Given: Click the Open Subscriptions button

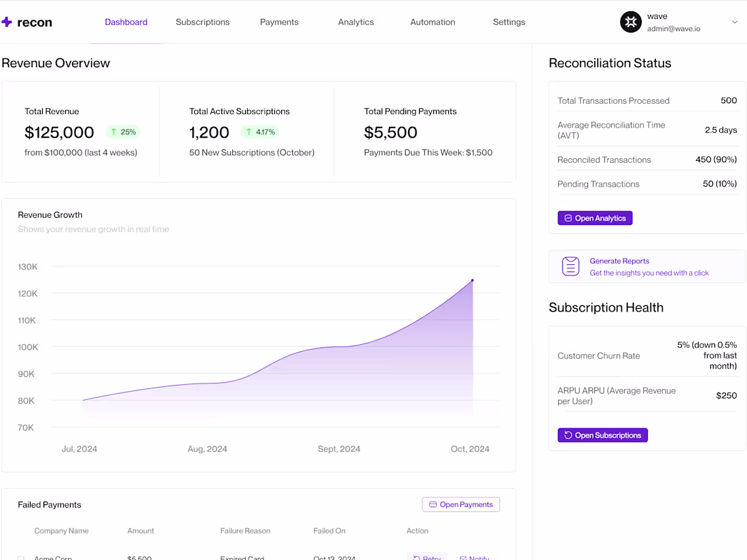Looking at the screenshot, I should click(602, 435).
